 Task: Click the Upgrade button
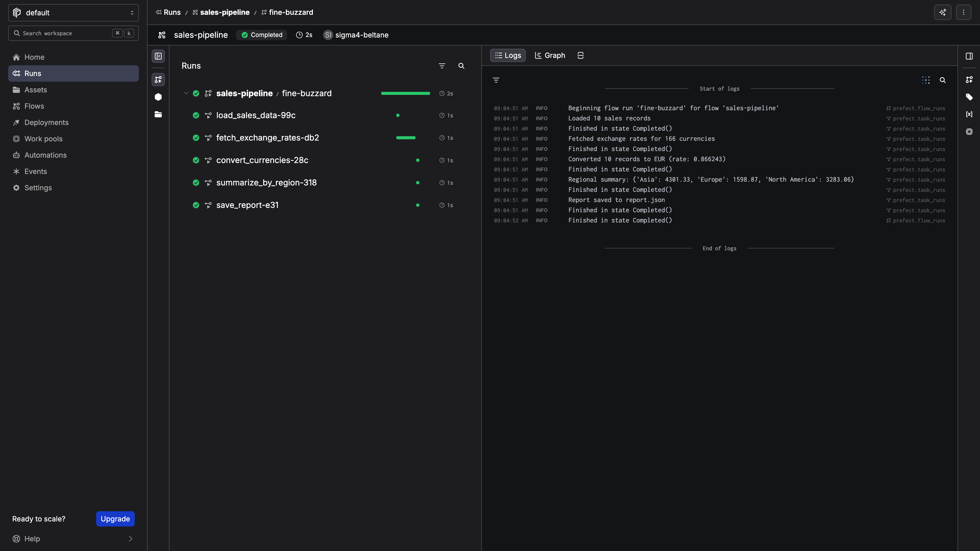tap(115, 519)
